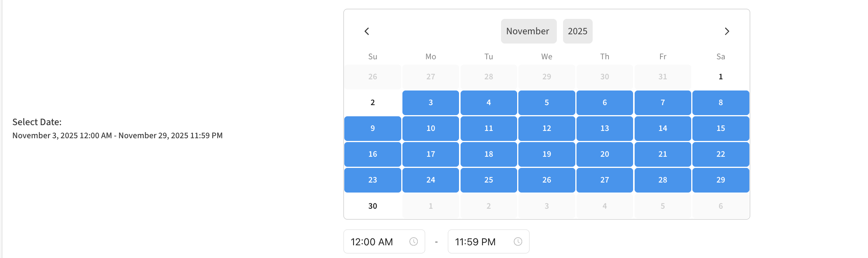Click the Select Date label text

(36, 122)
